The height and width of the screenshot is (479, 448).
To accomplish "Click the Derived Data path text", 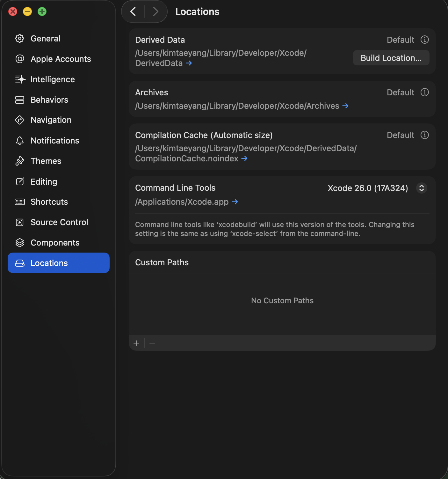I will coord(220,58).
